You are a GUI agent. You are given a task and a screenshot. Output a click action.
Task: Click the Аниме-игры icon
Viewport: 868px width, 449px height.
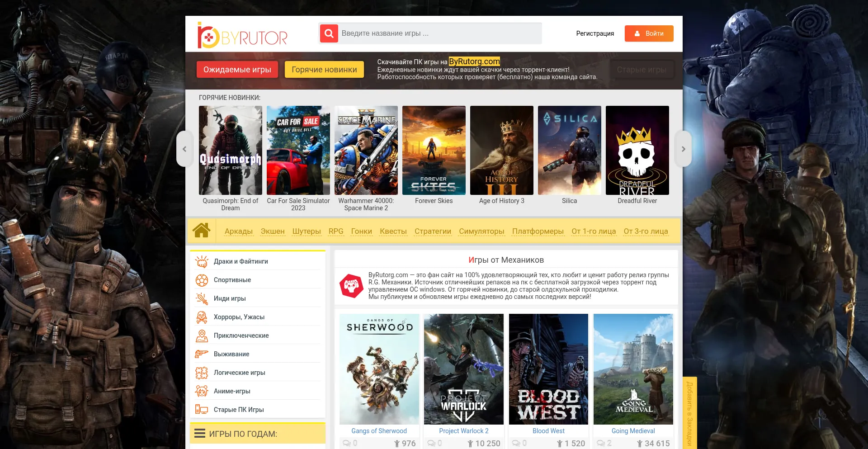point(202,391)
